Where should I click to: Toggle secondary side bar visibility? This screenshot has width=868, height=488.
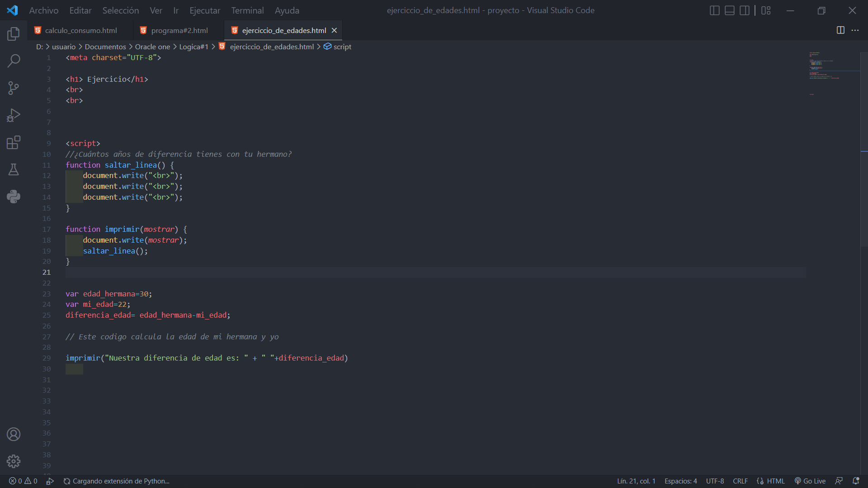coord(745,10)
